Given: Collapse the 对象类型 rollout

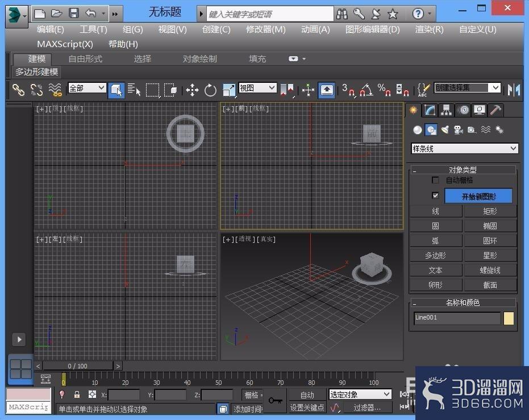Looking at the screenshot, I should 463,170.
